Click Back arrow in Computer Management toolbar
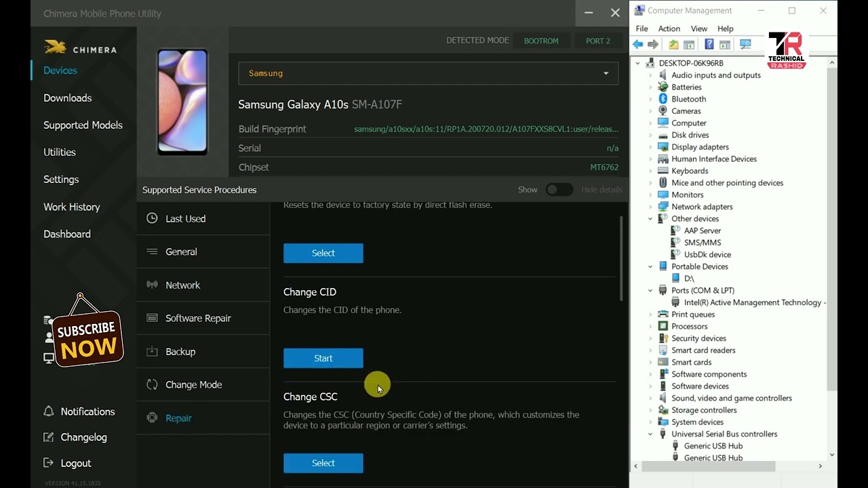The image size is (868, 488). (638, 45)
